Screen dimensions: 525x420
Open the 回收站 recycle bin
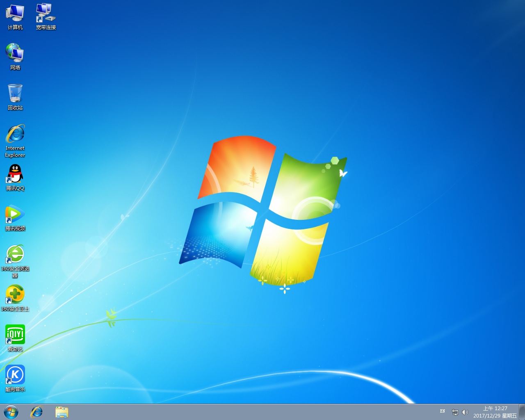[15, 94]
